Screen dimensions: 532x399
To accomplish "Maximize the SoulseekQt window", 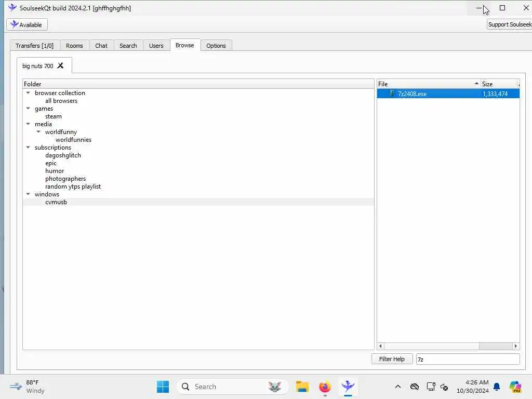I will point(502,8).
